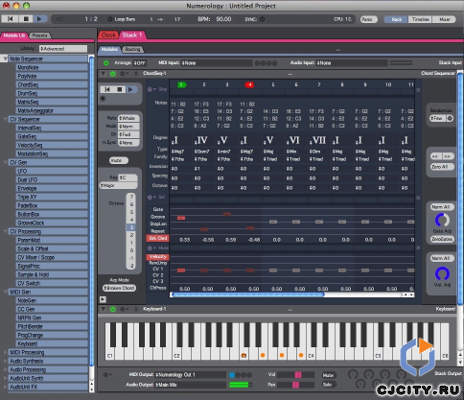
Task: Stop the ChordSeq module transport
Action: tap(119, 89)
